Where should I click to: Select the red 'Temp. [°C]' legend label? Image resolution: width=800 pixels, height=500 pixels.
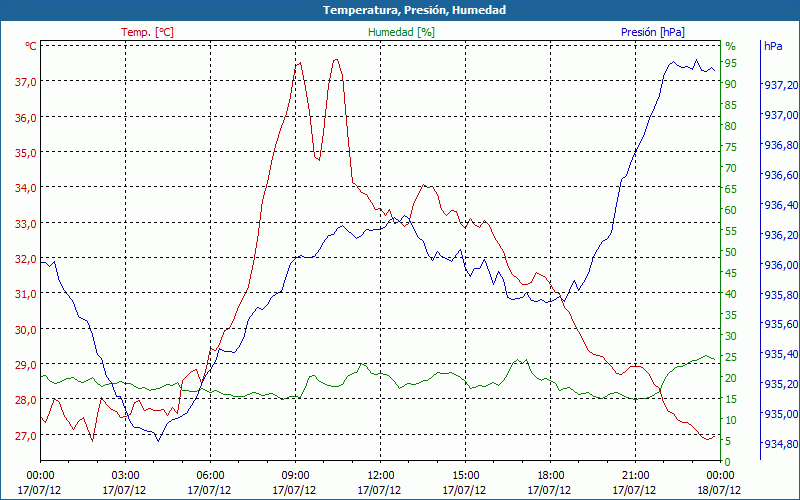[147, 32]
